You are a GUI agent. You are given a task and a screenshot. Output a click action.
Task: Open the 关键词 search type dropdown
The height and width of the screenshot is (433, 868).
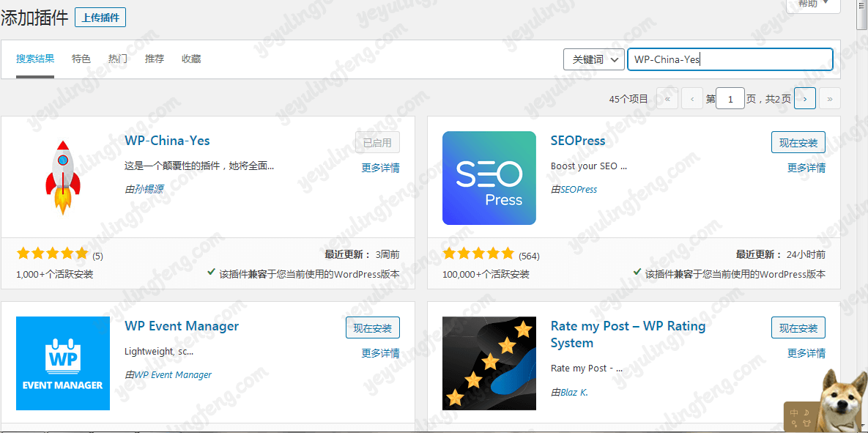pyautogui.click(x=593, y=59)
